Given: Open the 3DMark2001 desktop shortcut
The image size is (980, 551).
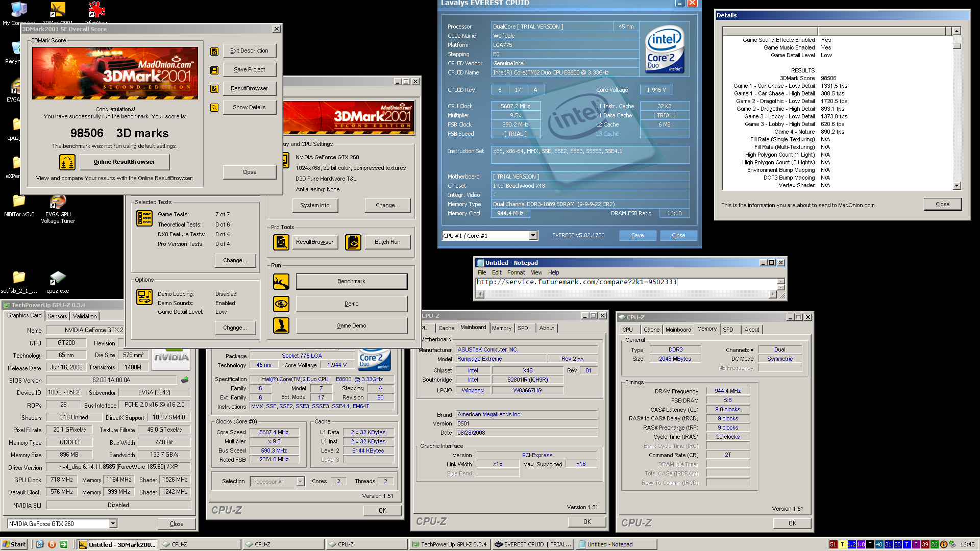Looking at the screenshot, I should point(58,12).
